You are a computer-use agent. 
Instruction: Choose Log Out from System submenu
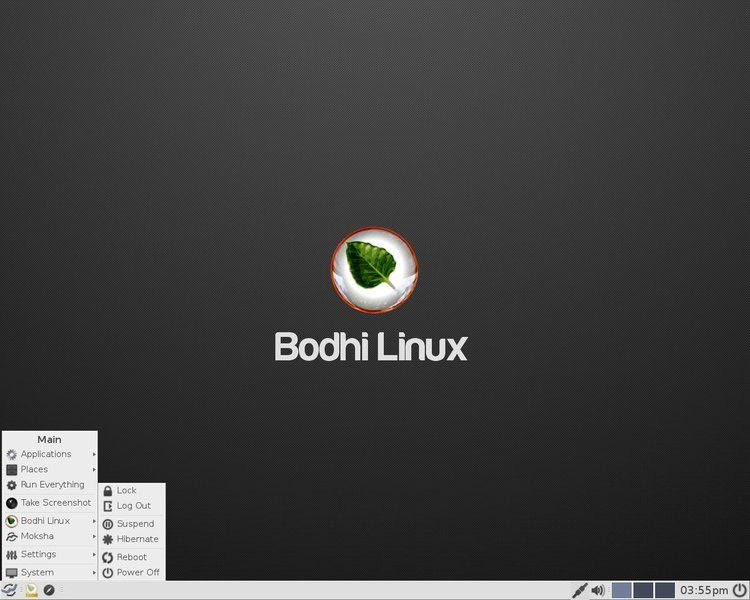132,506
